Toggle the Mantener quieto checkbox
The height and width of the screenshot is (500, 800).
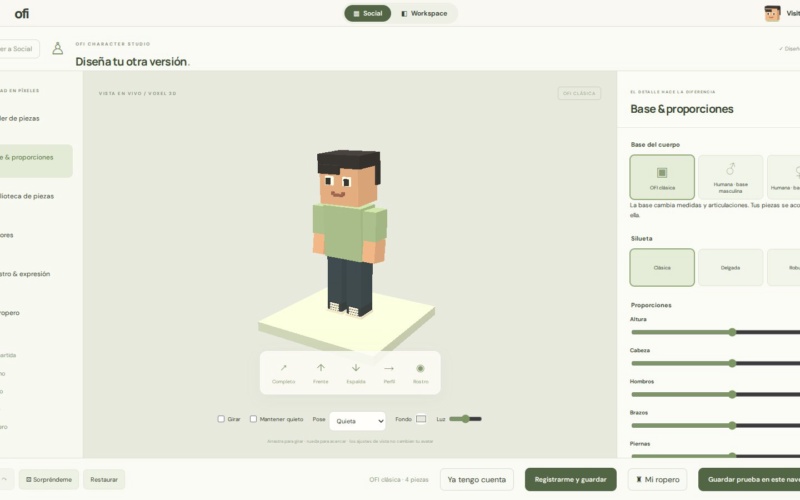pos(253,419)
